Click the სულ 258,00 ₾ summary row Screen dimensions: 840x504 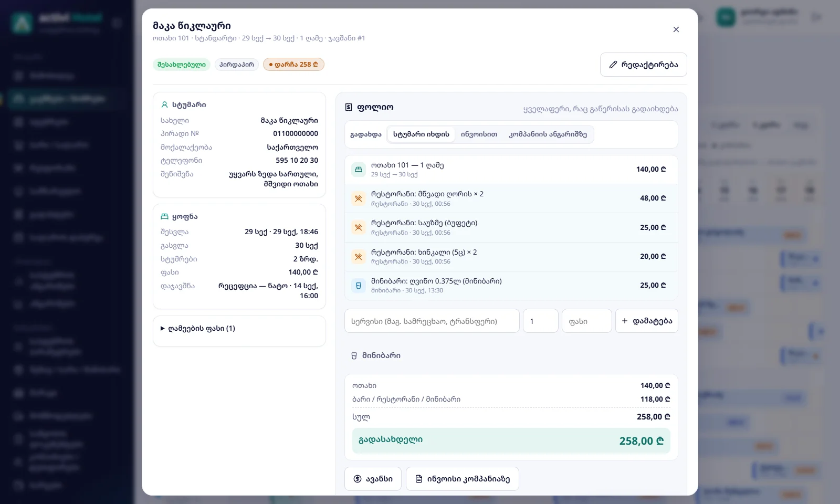coord(511,416)
